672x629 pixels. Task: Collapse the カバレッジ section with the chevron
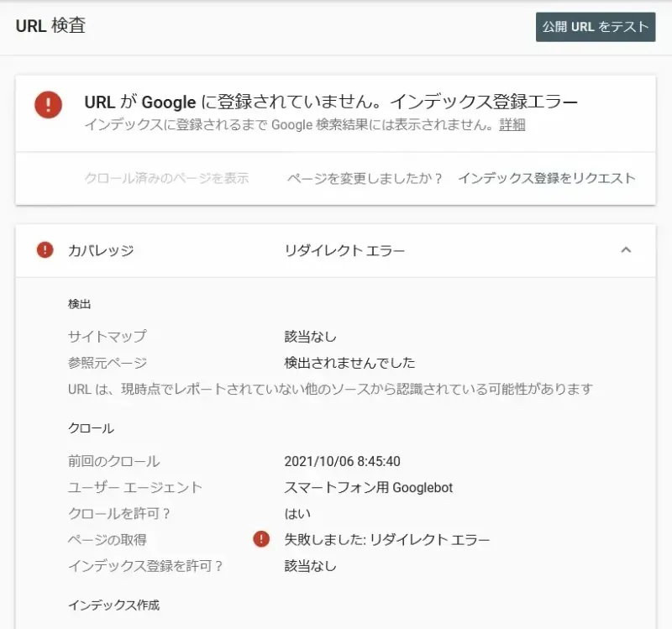pyautogui.click(x=626, y=249)
